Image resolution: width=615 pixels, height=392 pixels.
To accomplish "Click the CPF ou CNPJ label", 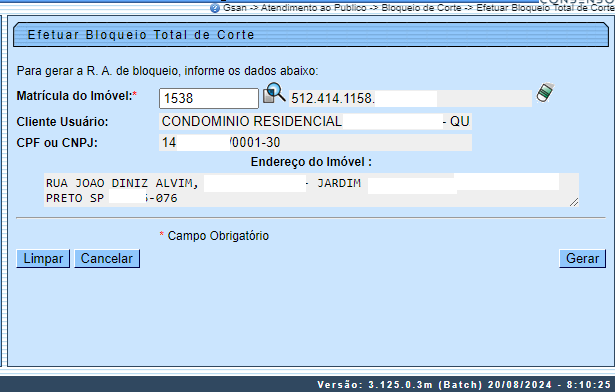I will [57, 143].
